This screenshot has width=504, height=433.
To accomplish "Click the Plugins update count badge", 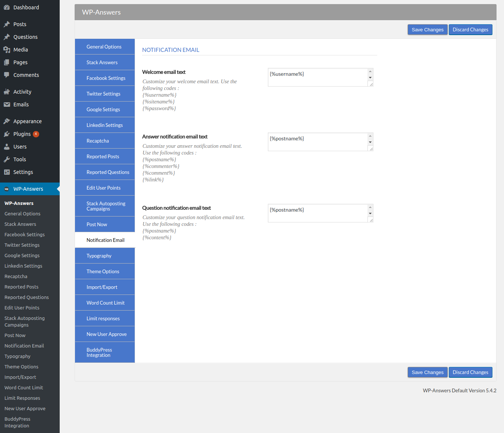I will point(36,134).
